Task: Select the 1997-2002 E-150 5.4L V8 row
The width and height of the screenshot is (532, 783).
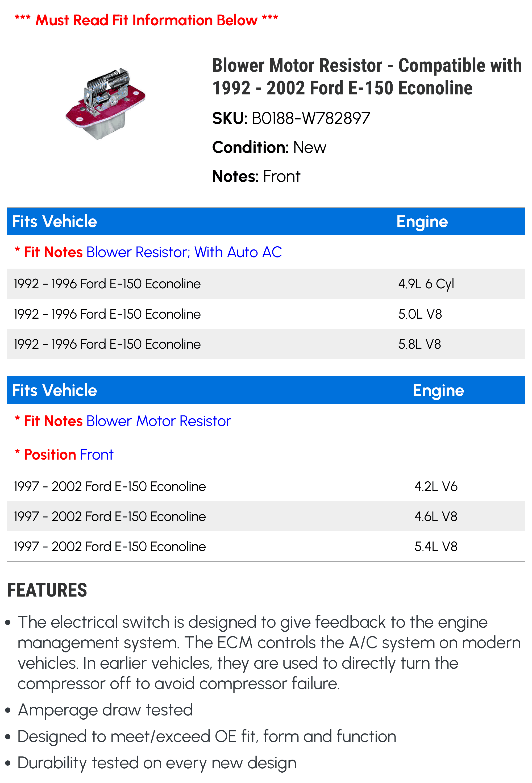Action: (266, 547)
